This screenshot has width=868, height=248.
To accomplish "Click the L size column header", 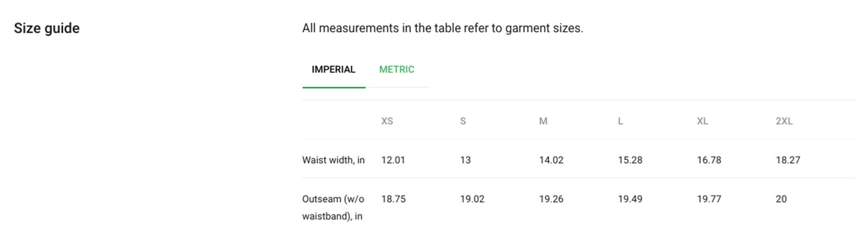I will [x=620, y=121].
